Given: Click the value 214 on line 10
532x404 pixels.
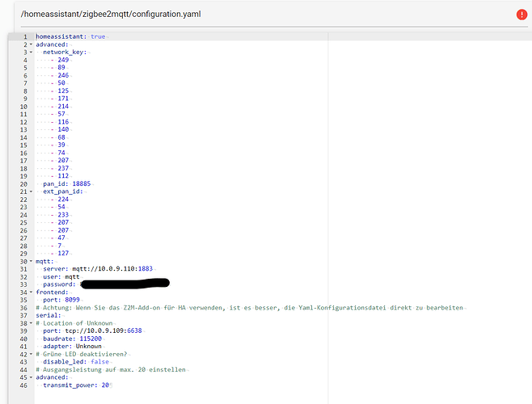Looking at the screenshot, I should [x=63, y=107].
